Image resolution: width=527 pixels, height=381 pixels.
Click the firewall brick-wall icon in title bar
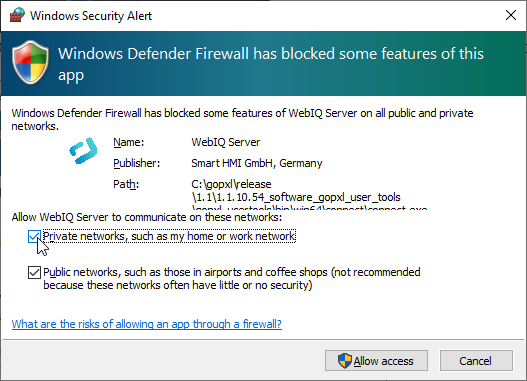17,15
